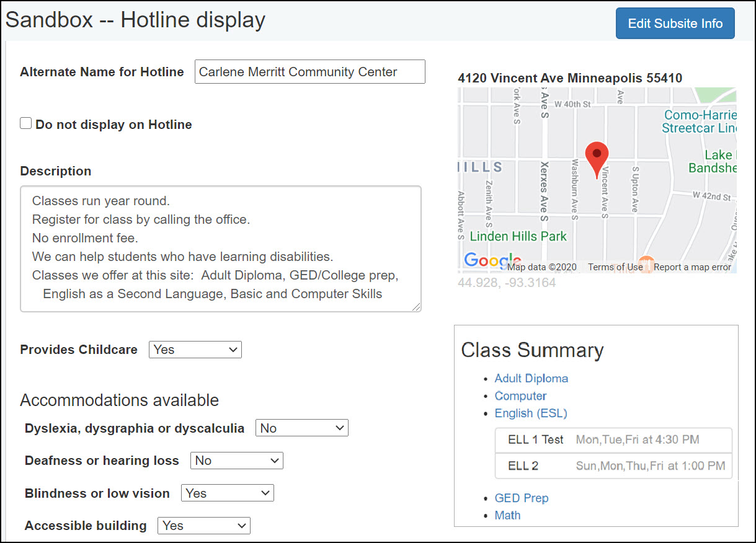Open the GED Prep class link
Image resolution: width=756 pixels, height=543 pixels.
[x=522, y=498]
